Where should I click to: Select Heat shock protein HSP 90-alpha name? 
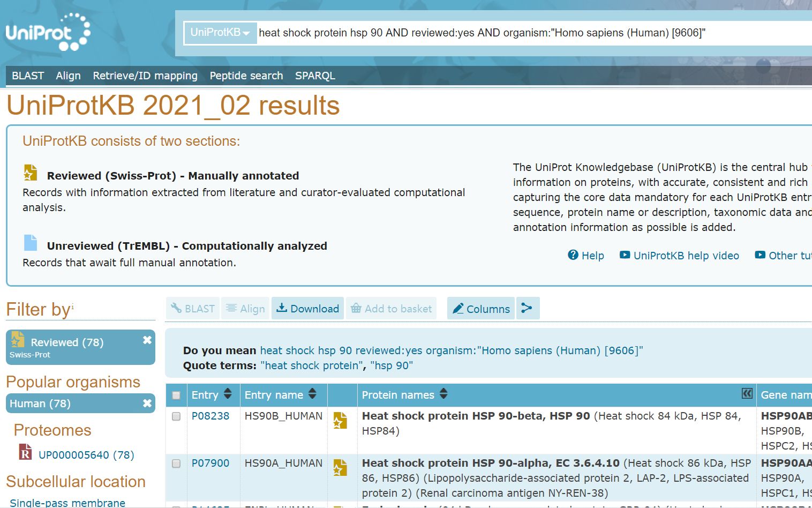[x=491, y=463]
